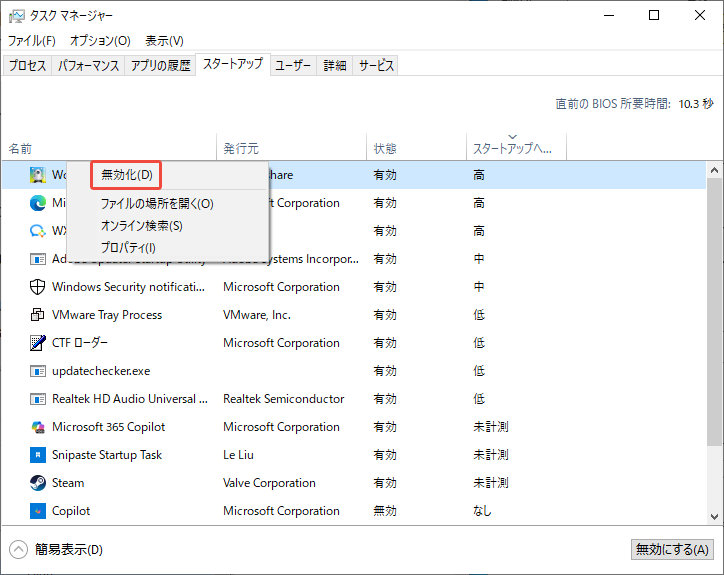This screenshot has width=724, height=575.
Task: Click the chat bubble icon in third row
Action: 38,231
